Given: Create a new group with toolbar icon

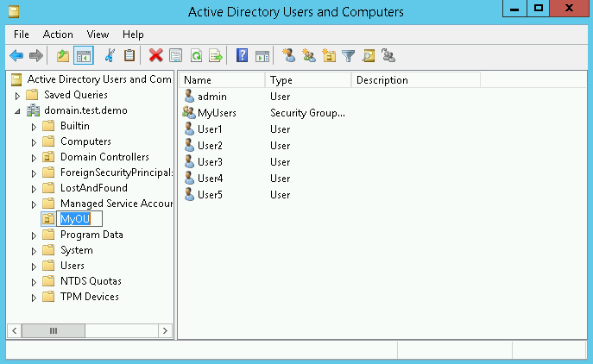Looking at the screenshot, I should coord(309,56).
